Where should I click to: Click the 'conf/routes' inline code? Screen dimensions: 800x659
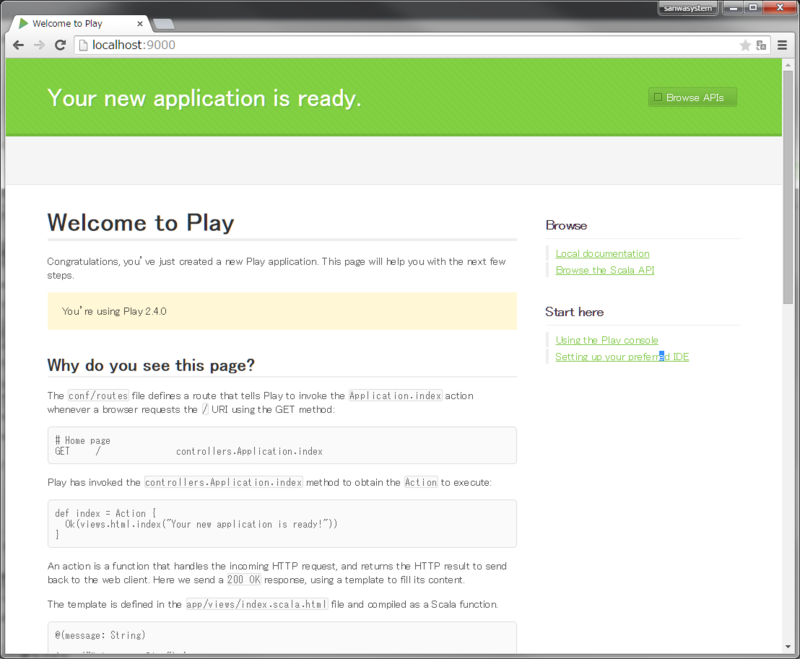pyautogui.click(x=98, y=396)
